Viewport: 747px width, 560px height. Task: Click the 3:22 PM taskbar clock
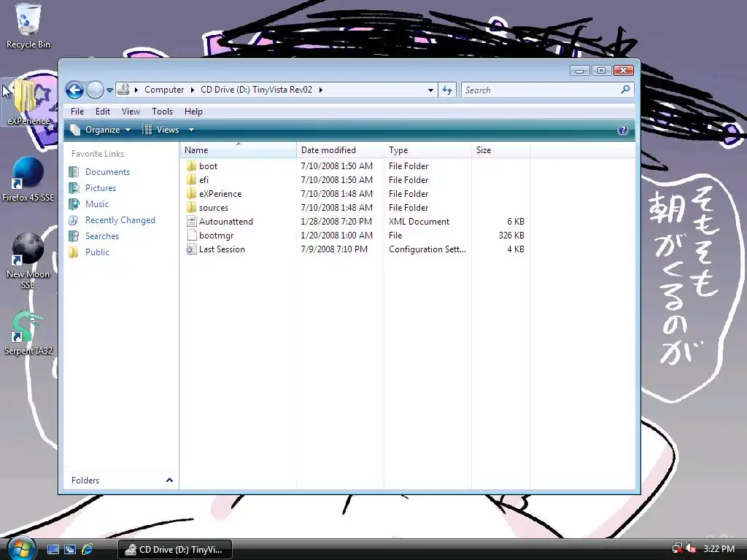coord(719,549)
